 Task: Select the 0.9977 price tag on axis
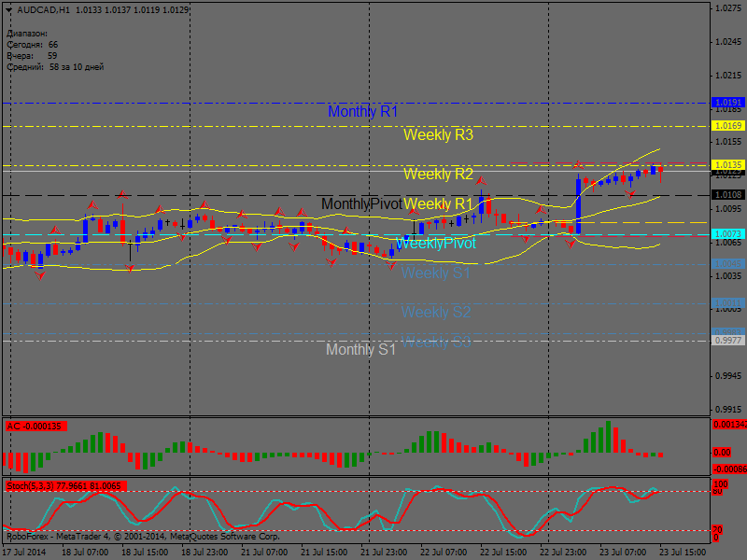coord(727,341)
